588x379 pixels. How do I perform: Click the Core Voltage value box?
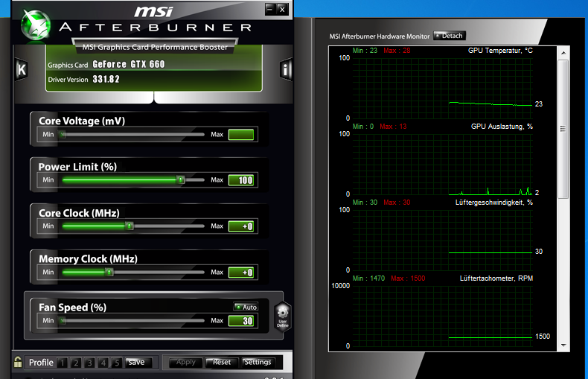[241, 134]
